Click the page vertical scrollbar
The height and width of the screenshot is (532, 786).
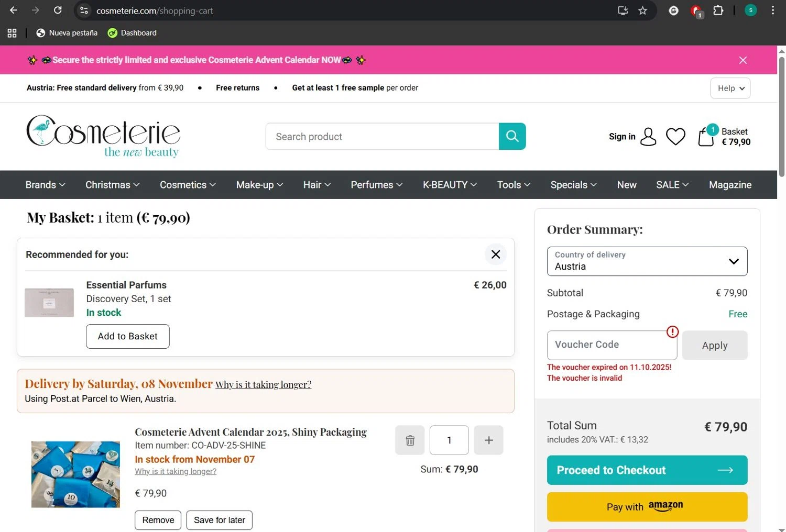pos(781,116)
